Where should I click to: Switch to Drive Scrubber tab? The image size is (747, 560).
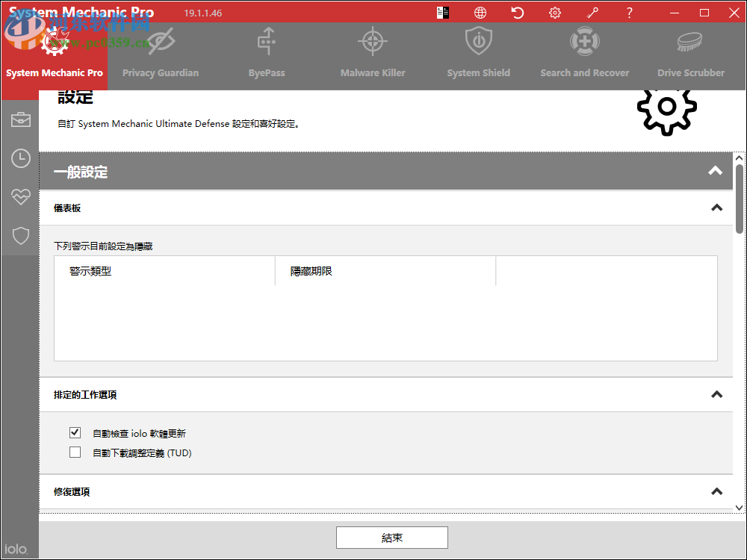point(691,56)
